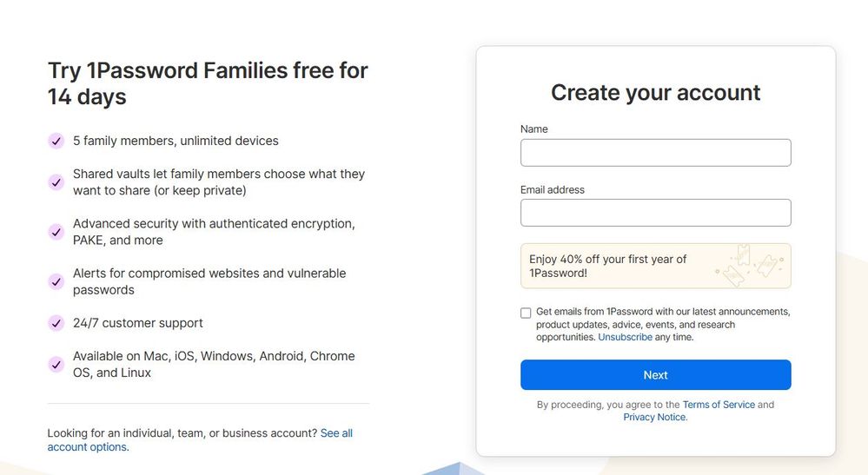Open the Terms of Service link

click(x=719, y=405)
